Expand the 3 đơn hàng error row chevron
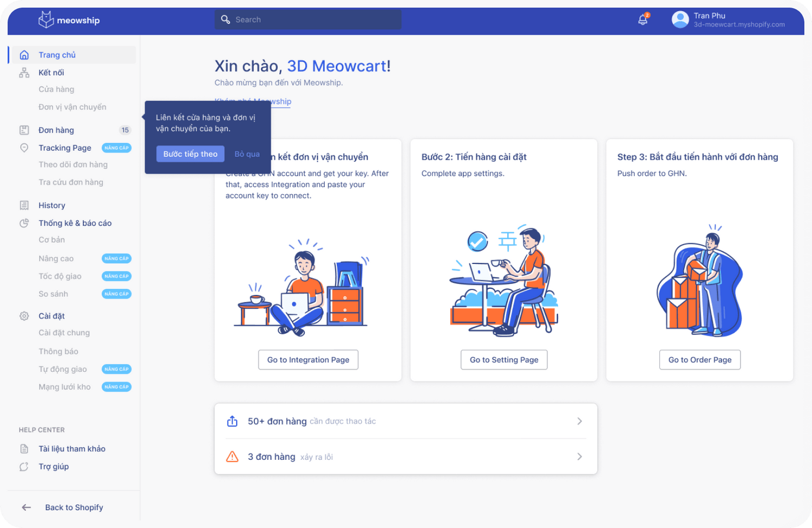 click(579, 457)
